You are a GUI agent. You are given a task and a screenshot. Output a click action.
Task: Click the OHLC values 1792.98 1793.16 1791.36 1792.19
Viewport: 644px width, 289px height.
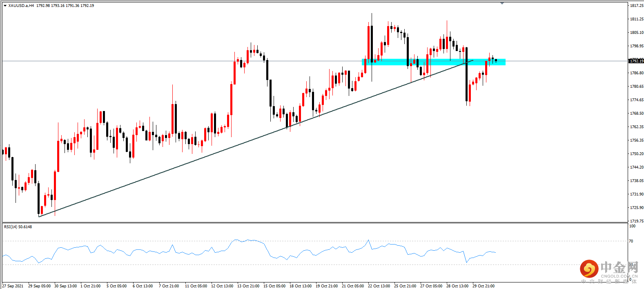point(65,6)
